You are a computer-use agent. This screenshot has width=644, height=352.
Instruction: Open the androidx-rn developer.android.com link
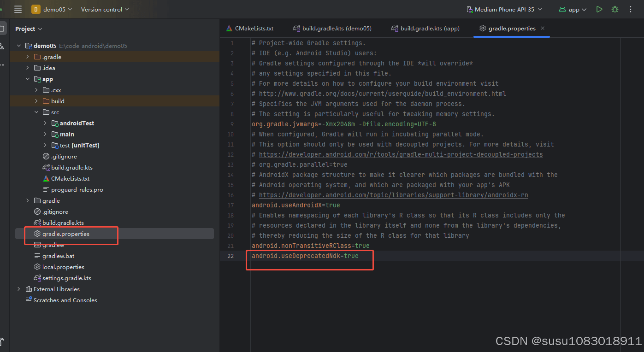tap(393, 195)
